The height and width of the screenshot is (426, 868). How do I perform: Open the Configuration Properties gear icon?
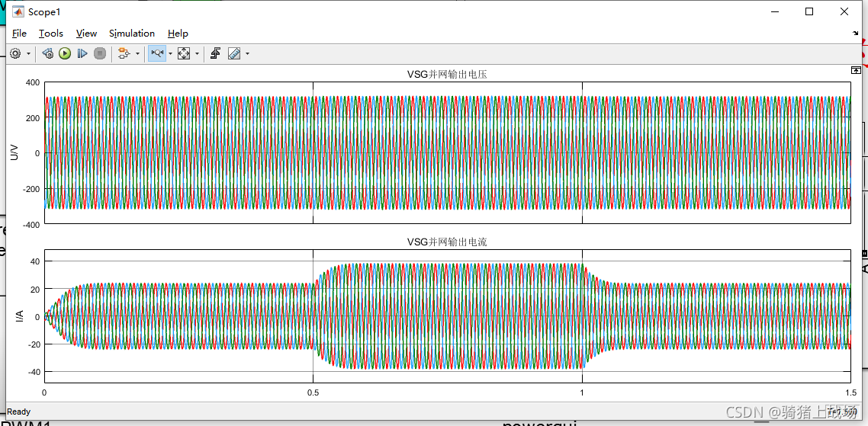pyautogui.click(x=15, y=53)
